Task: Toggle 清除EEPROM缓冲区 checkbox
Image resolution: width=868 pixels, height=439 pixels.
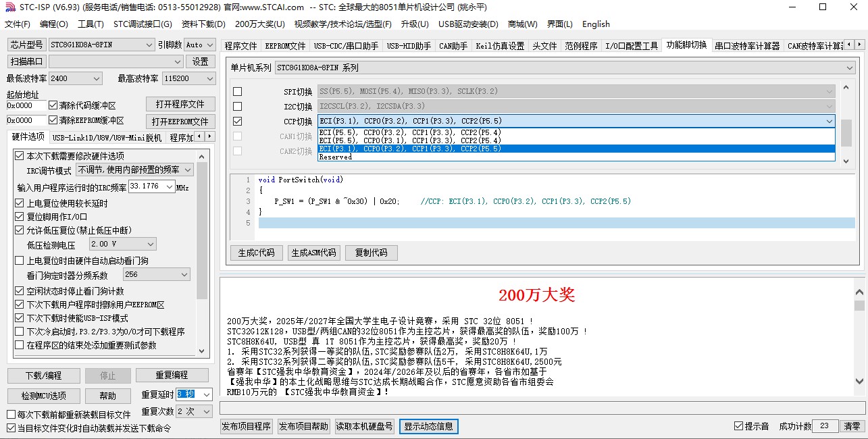Action: pyautogui.click(x=53, y=120)
